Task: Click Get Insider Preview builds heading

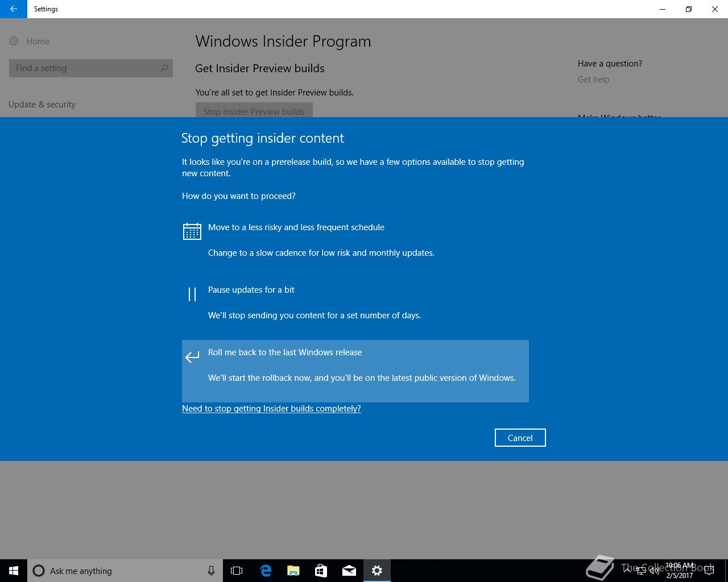Action: pos(260,68)
